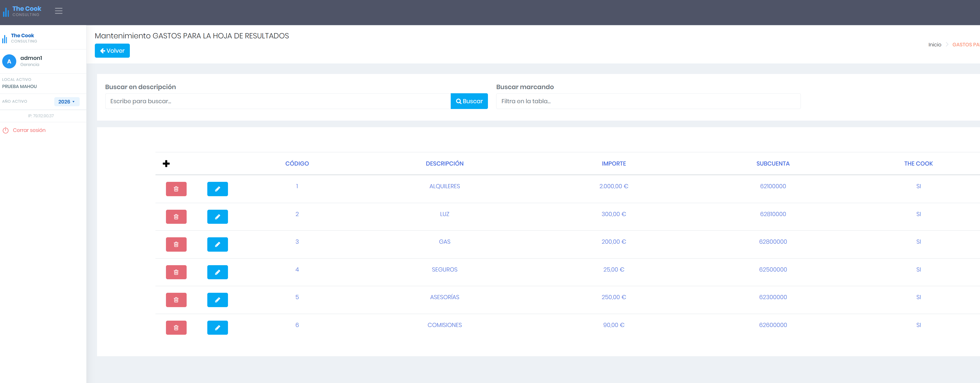This screenshot has height=383, width=980.
Task: Click Cerrar sesión logout link
Action: point(29,130)
